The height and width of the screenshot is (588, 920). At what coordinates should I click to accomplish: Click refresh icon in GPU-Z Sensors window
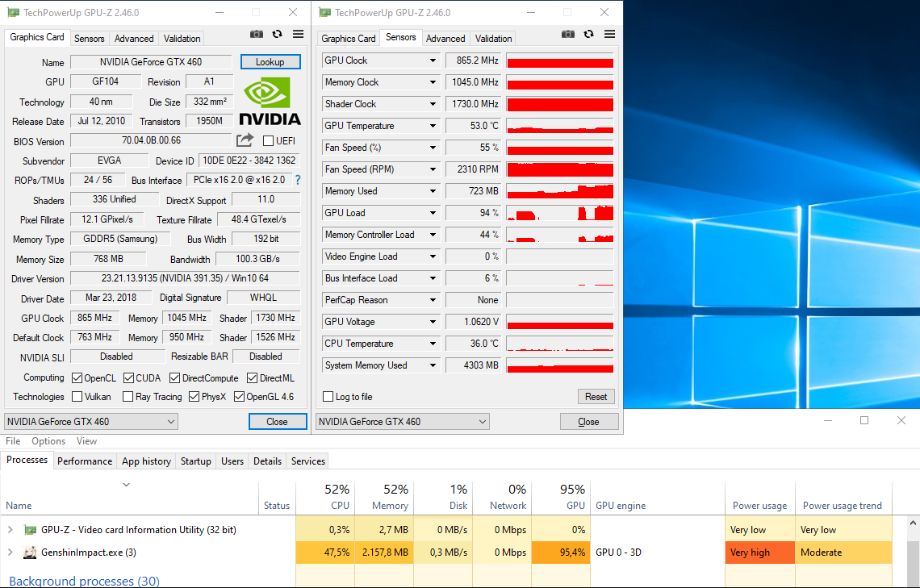(588, 34)
